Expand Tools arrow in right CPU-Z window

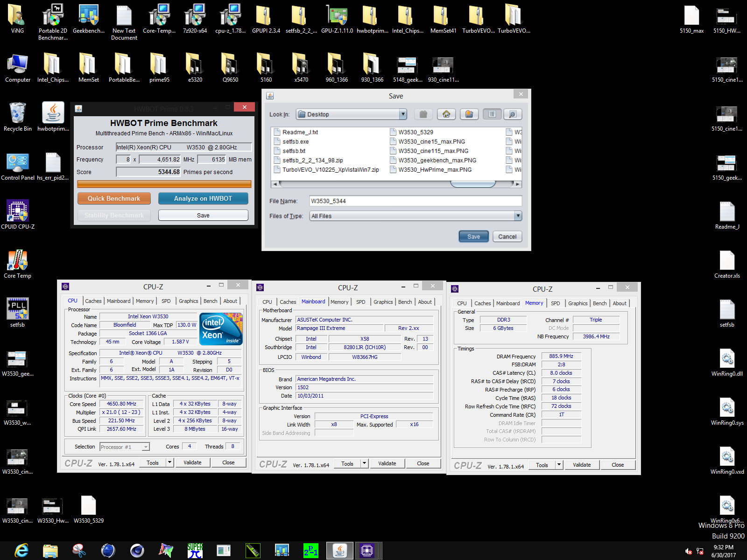point(559,465)
